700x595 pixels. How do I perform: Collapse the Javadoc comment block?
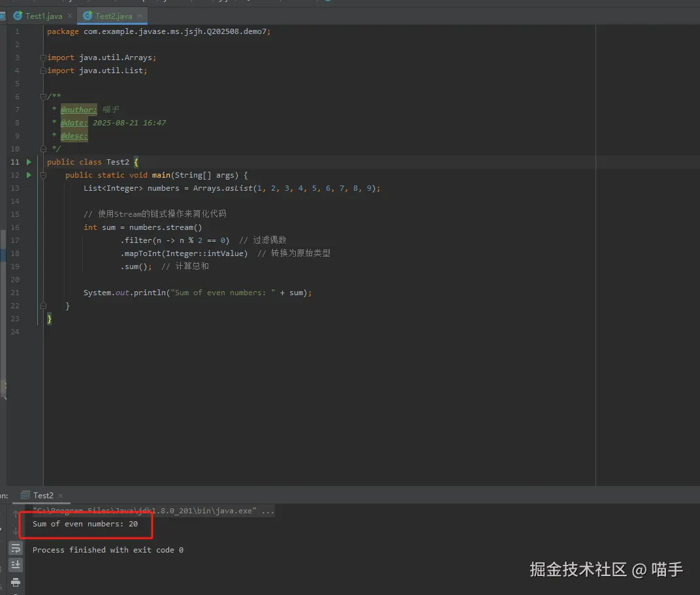43,97
